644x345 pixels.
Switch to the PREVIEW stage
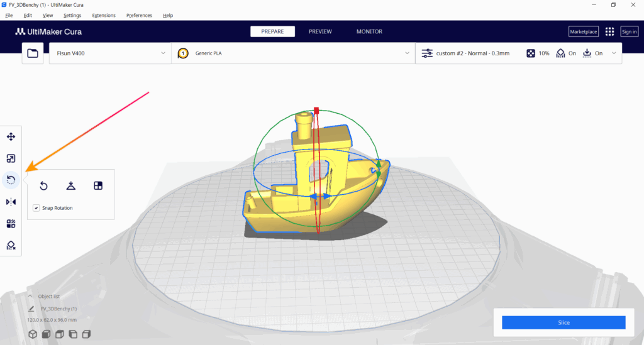point(320,31)
